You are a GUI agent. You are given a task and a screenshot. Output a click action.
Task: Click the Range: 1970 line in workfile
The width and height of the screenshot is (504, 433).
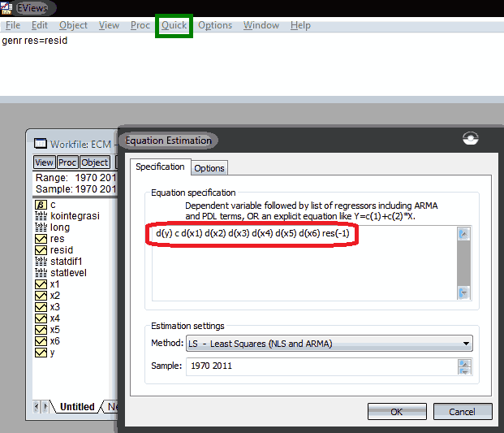pyautogui.click(x=75, y=178)
